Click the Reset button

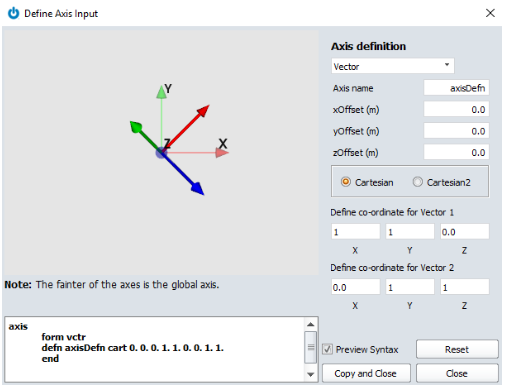(x=457, y=349)
